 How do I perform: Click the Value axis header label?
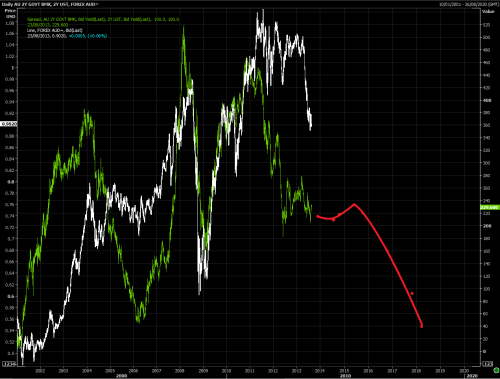click(x=488, y=11)
